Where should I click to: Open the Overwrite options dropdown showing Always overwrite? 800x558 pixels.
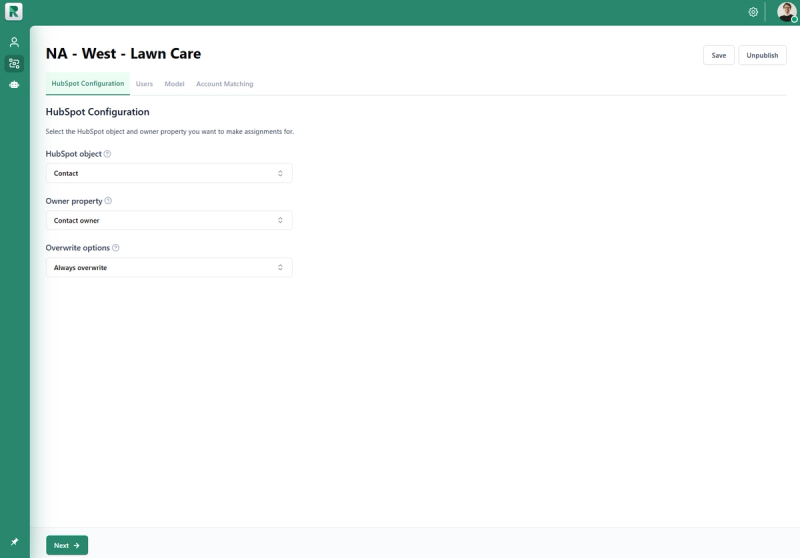coord(169,267)
